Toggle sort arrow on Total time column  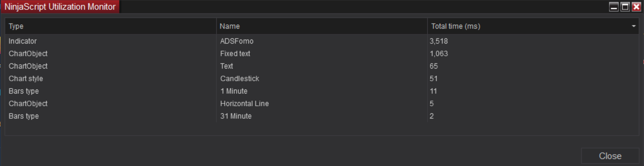pyautogui.click(x=634, y=26)
